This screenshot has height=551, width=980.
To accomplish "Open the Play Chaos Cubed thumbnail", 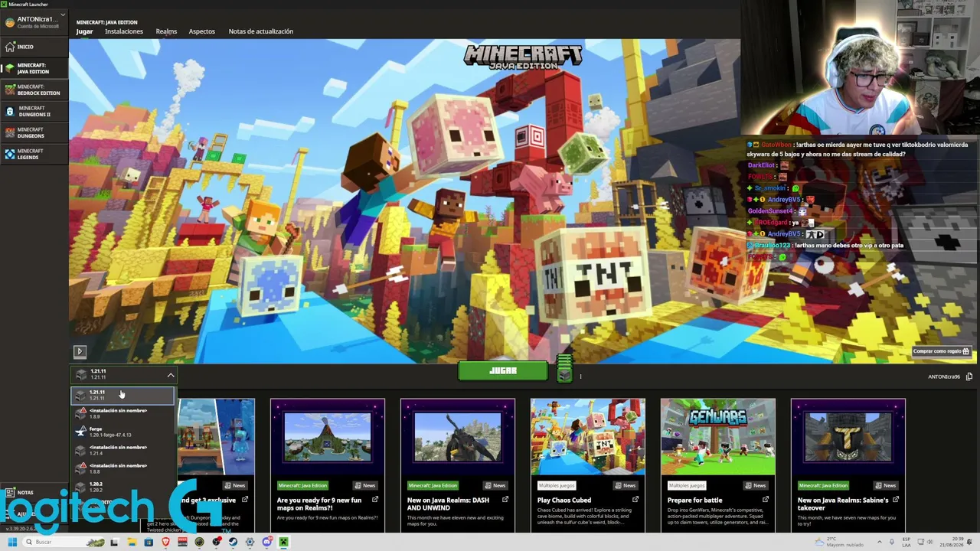I will click(588, 438).
